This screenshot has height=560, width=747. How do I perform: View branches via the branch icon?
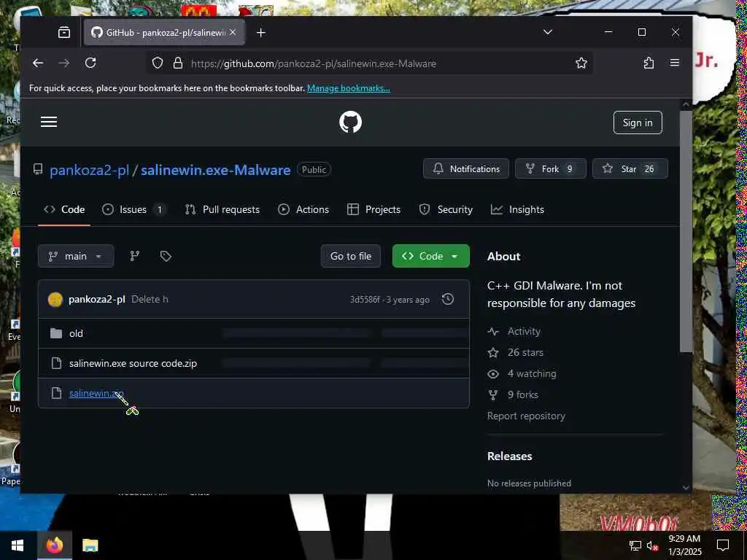coord(135,256)
